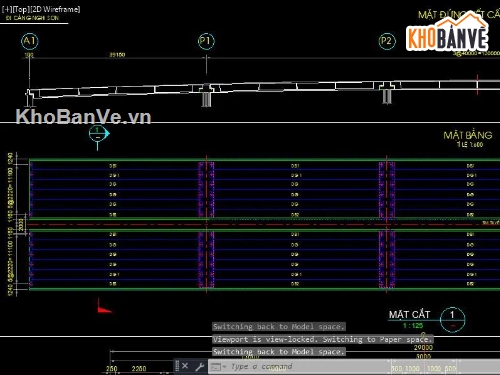
Task: Select the MẶT BẰNG title text
Action: tap(468, 135)
